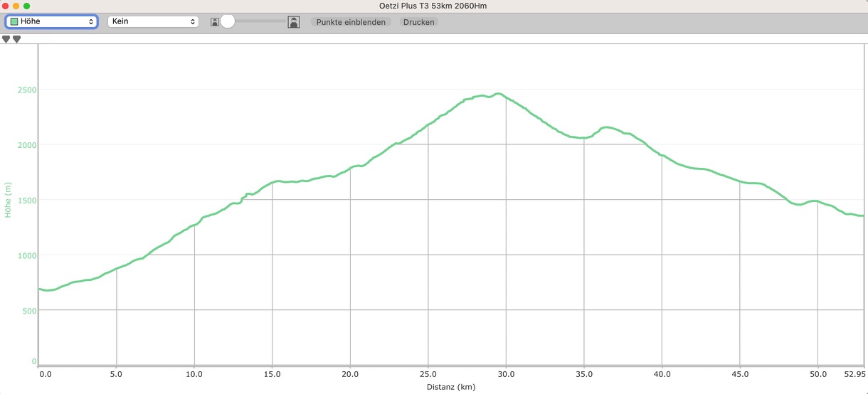Image resolution: width=868 pixels, height=394 pixels.
Task: Close the elevation profile window
Action: [x=6, y=6]
